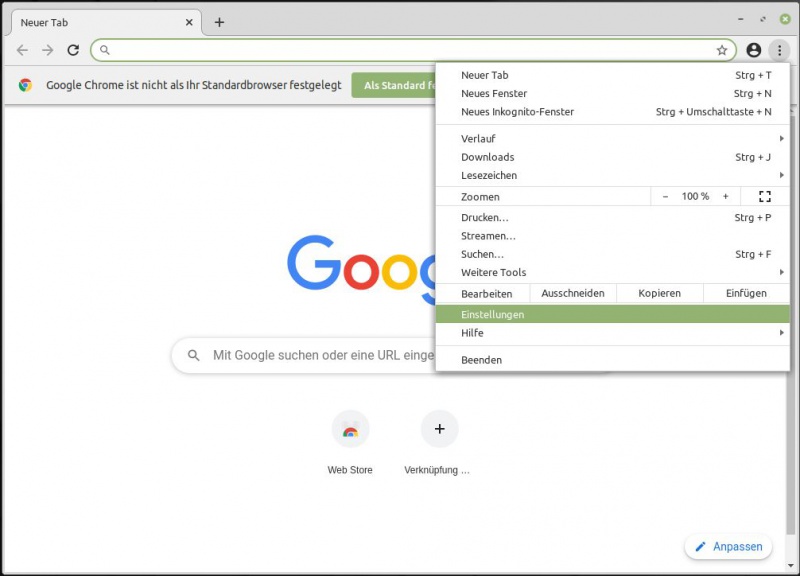Image resolution: width=800 pixels, height=576 pixels.
Task: Click the Neuer Tab tab title
Action: point(44,22)
